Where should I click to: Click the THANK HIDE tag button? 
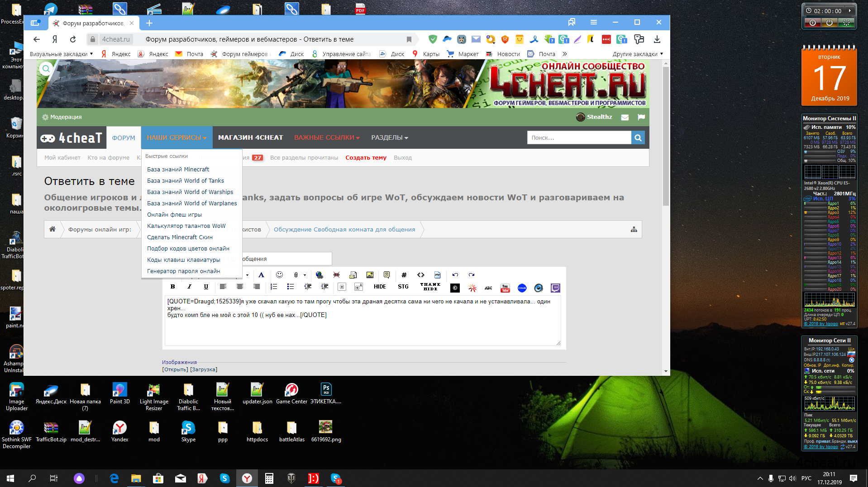pos(430,287)
